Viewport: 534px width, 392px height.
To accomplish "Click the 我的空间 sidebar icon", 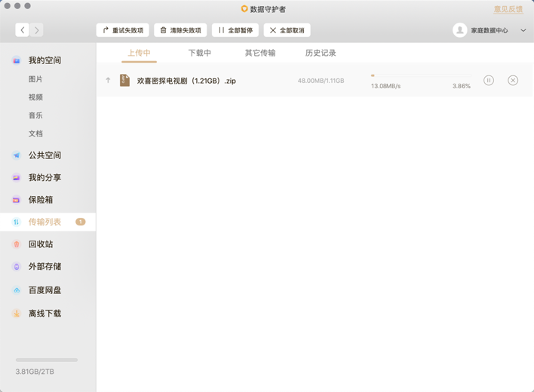I will pyautogui.click(x=17, y=60).
